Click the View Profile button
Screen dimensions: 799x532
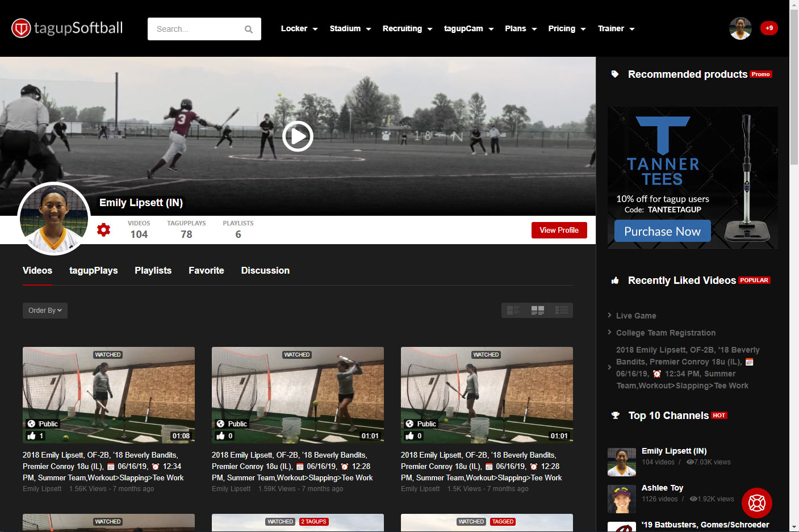[x=559, y=230]
